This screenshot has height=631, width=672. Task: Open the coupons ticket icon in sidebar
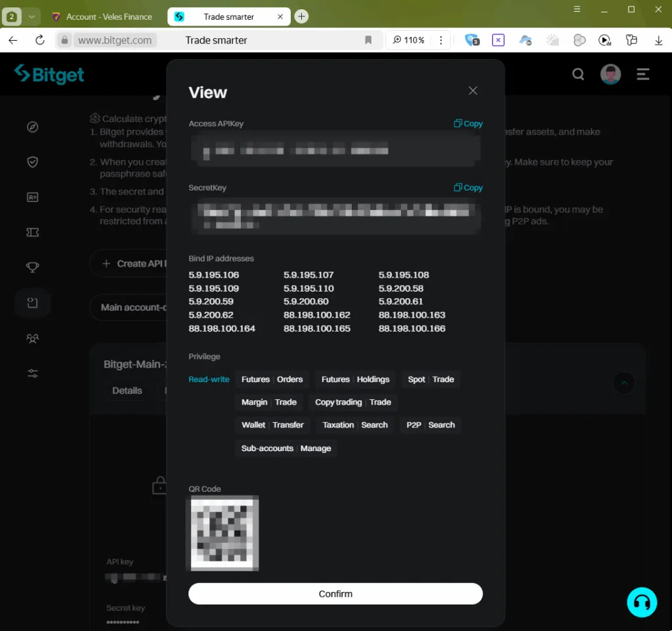pyautogui.click(x=32, y=232)
